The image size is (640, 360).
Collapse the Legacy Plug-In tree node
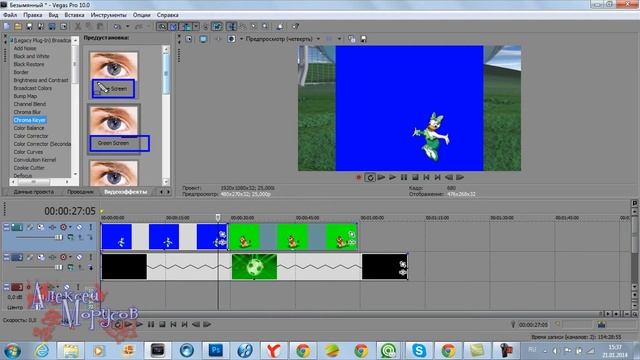coord(11,40)
